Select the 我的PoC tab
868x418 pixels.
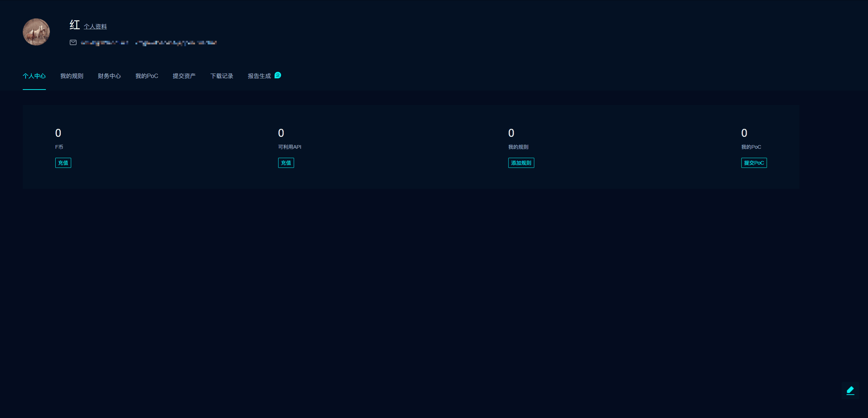pyautogui.click(x=147, y=76)
